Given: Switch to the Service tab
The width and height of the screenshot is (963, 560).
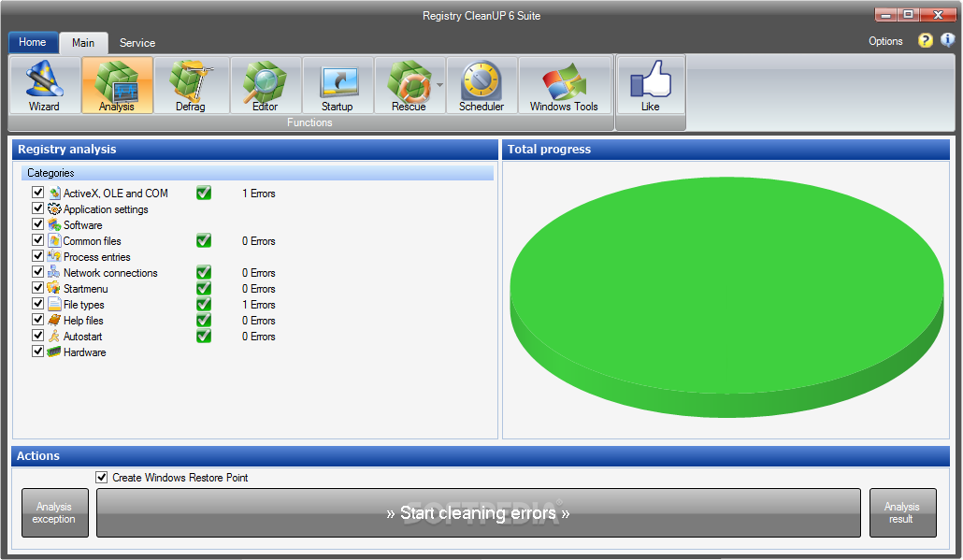Looking at the screenshot, I should (137, 43).
